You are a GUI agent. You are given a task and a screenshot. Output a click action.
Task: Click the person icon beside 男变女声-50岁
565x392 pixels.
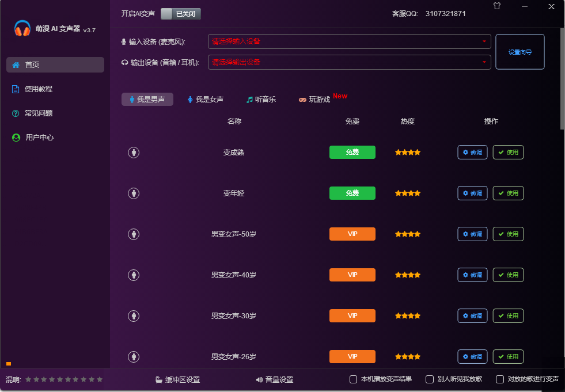134,234
